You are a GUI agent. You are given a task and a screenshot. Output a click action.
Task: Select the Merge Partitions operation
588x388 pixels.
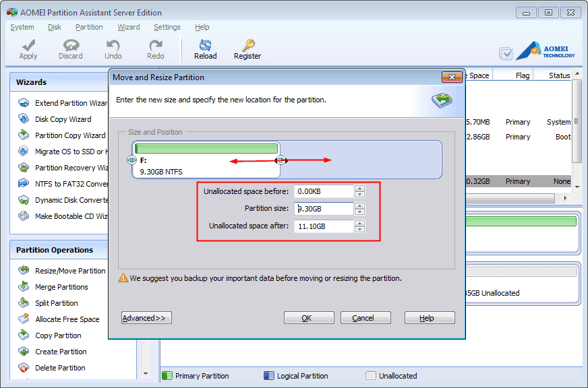pos(61,287)
